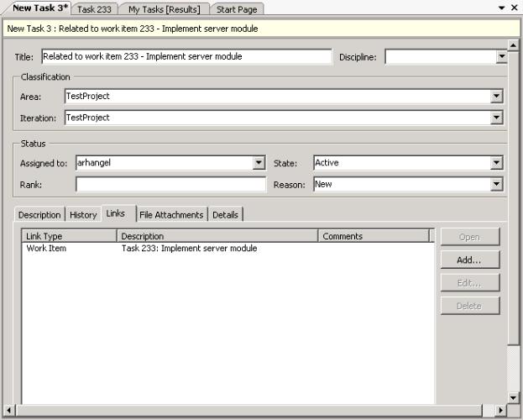Image resolution: width=523 pixels, height=420 pixels.
Task: Click the Rank input field
Action: pyautogui.click(x=170, y=185)
